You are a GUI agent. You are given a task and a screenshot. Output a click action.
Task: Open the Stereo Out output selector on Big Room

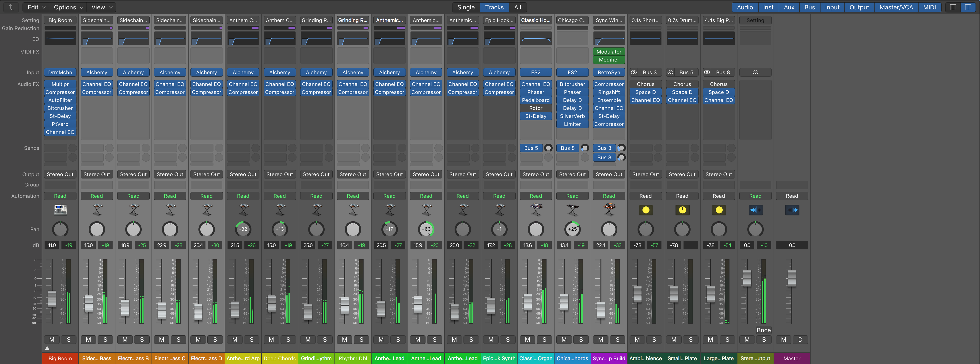click(60, 174)
